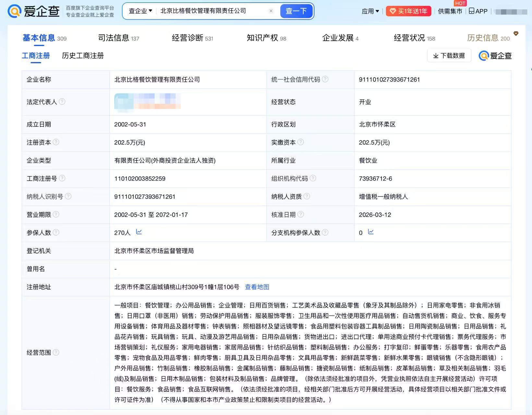
Task: Click the company name search input field
Action: 212,11
